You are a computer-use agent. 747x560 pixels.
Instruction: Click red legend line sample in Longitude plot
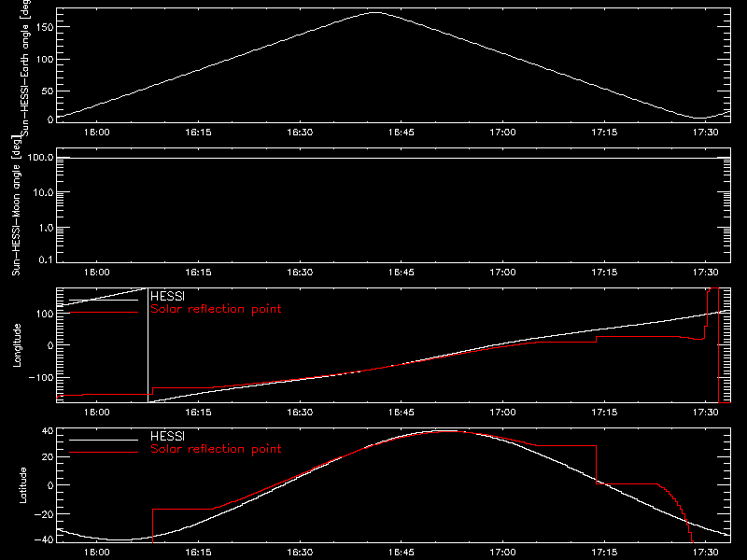click(x=104, y=313)
